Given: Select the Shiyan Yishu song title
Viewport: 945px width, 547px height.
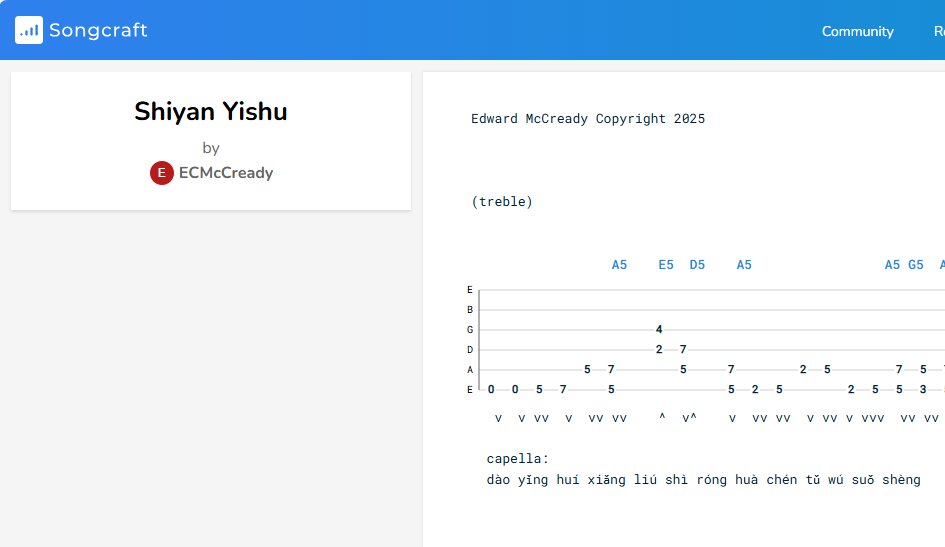Looking at the screenshot, I should pos(211,111).
